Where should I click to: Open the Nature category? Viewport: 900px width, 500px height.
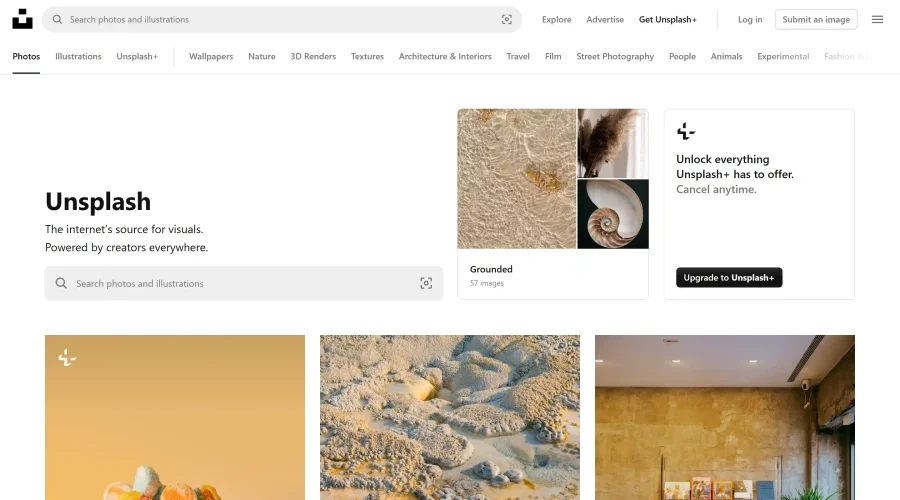click(262, 56)
